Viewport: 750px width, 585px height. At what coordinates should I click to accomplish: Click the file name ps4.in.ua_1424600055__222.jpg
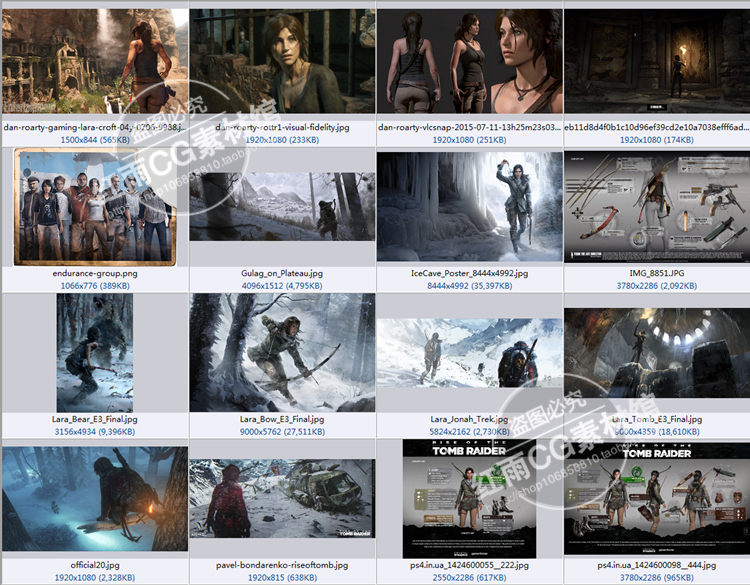(x=469, y=565)
